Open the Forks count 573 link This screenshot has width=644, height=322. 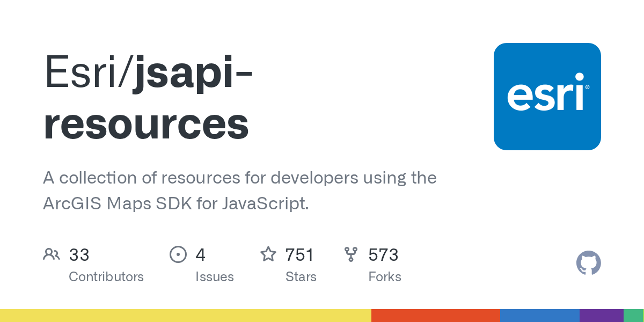383,255
